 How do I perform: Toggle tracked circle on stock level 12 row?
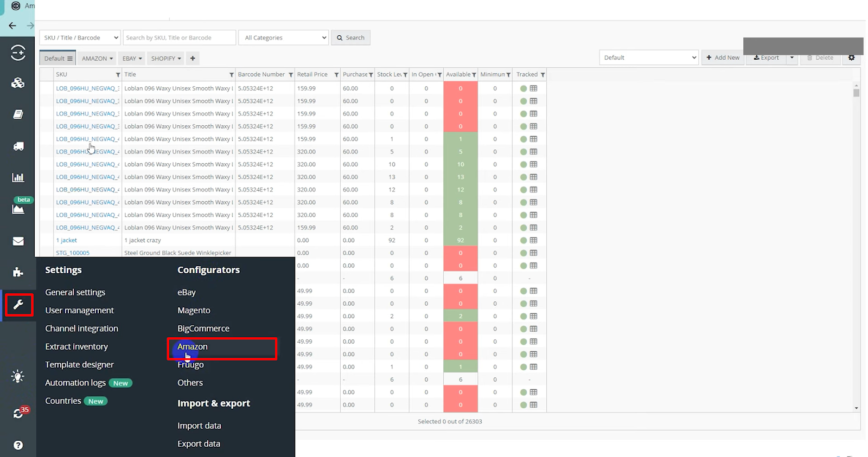[x=524, y=190]
